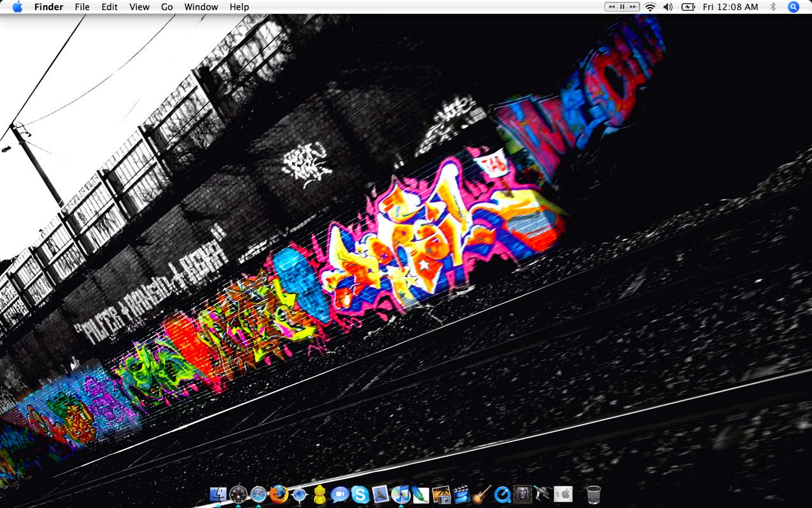Launch iTunes from the dock
This screenshot has height=508, width=812.
pos(401,494)
